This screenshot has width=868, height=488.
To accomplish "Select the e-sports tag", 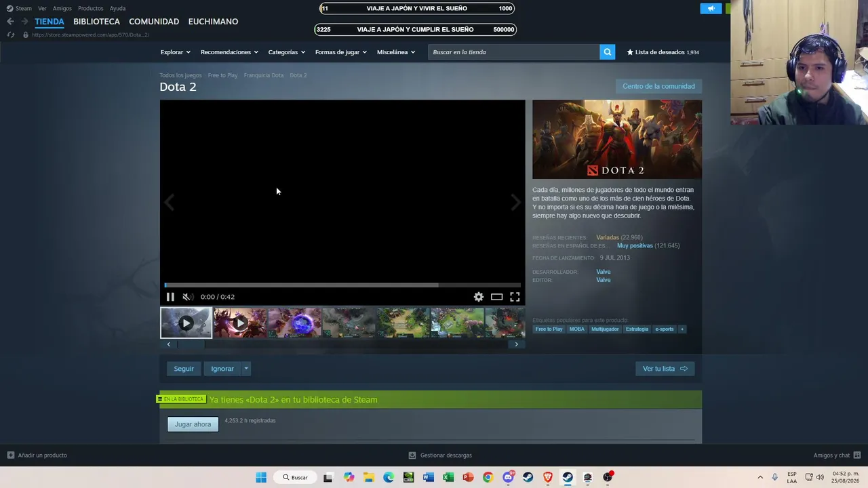I will pyautogui.click(x=665, y=329).
